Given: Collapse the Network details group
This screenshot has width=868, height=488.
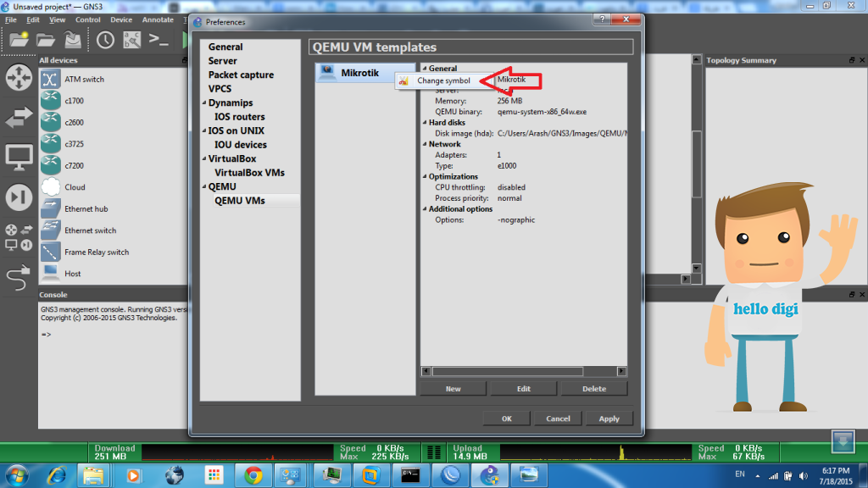Looking at the screenshot, I should coord(426,144).
